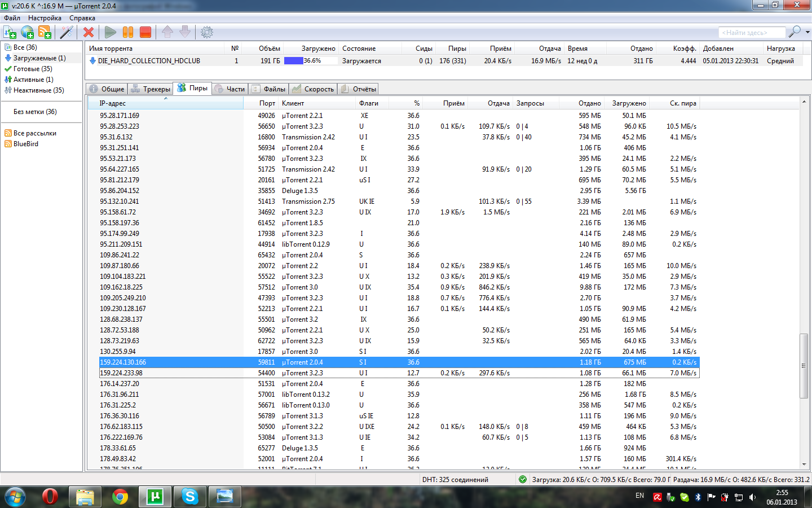
Task: Click µTorrent taskbar button
Action: click(x=155, y=497)
